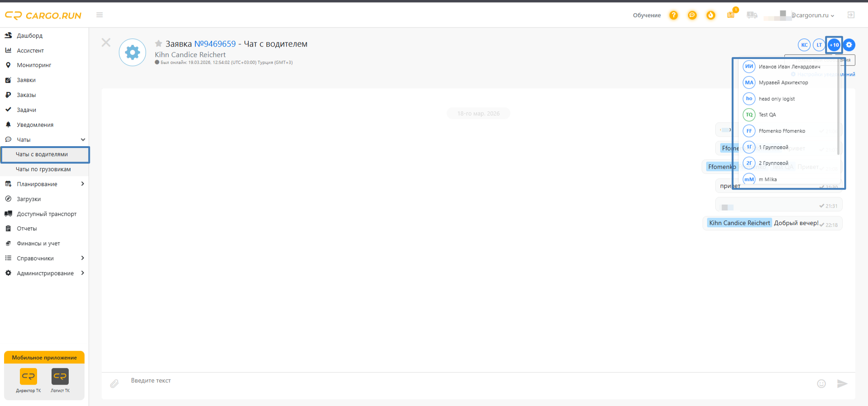
Task: Click the chat avatar gear circle
Action: pos(132,53)
